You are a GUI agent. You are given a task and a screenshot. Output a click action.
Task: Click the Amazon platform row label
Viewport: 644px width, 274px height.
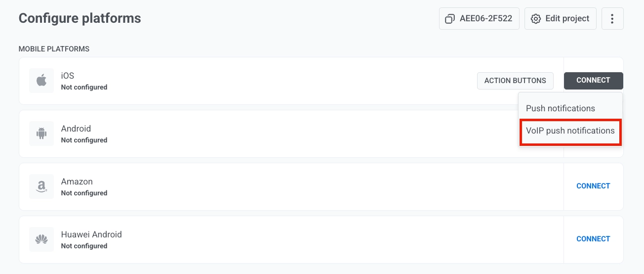(x=77, y=182)
